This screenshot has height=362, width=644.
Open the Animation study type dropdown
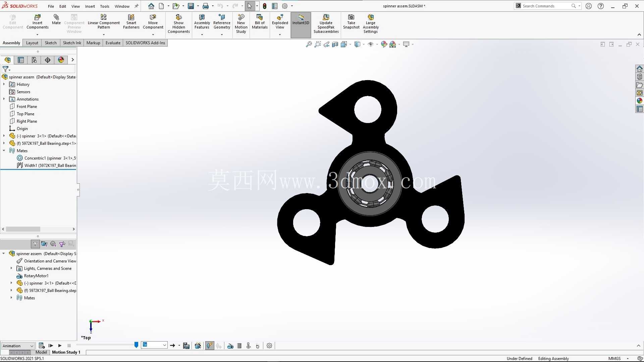click(x=18, y=346)
